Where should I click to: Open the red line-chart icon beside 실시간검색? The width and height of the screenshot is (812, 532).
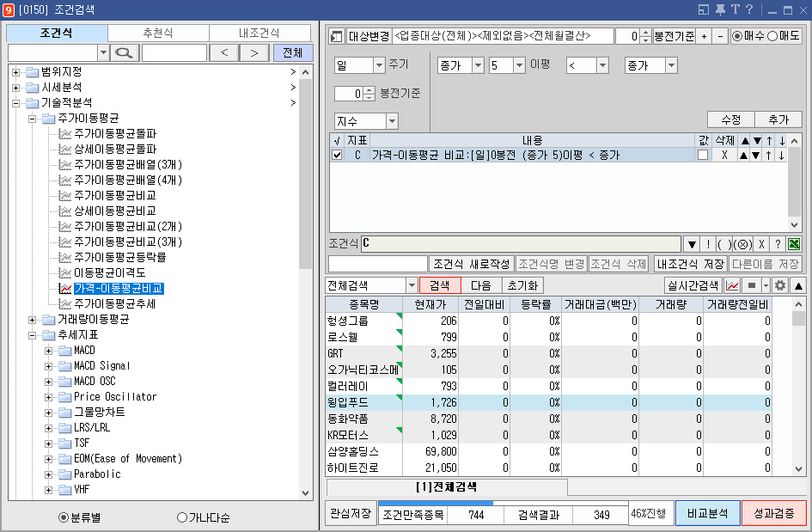click(x=731, y=286)
